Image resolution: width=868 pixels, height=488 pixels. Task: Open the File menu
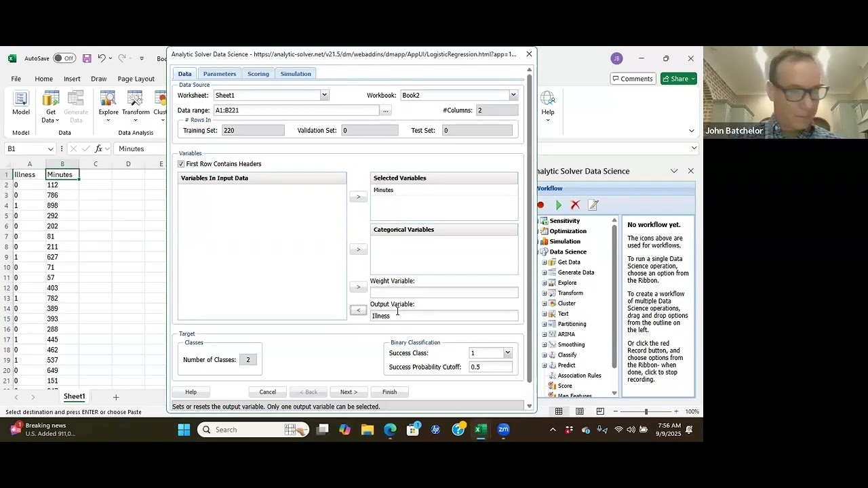click(x=16, y=79)
